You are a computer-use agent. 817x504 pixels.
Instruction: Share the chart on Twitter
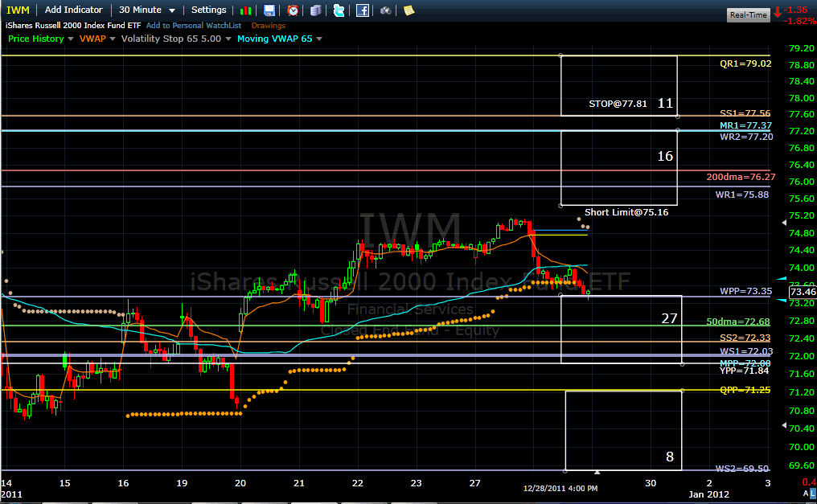[339, 10]
